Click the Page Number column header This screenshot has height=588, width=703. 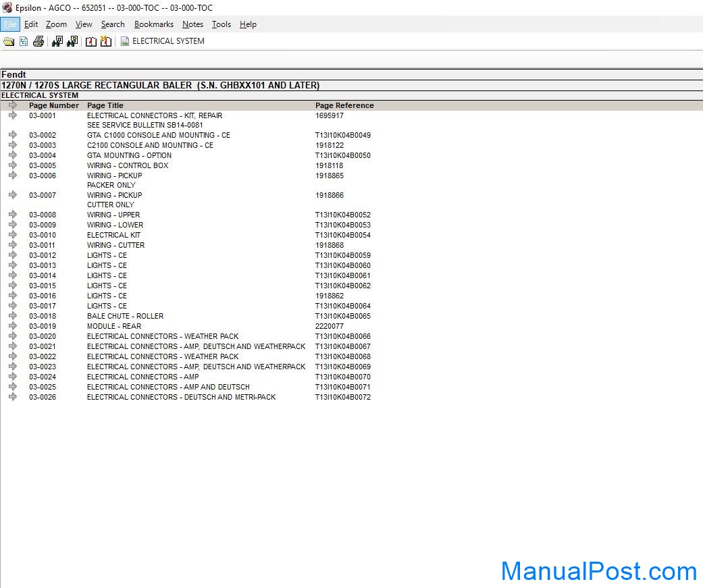[x=54, y=105]
